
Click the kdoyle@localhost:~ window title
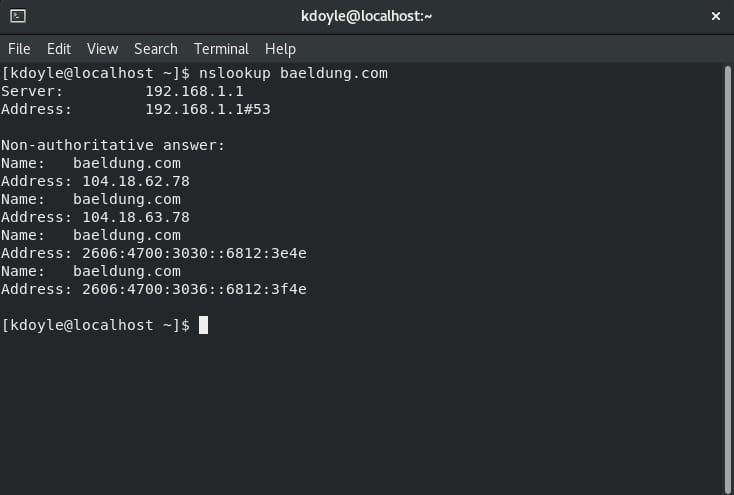(x=366, y=17)
